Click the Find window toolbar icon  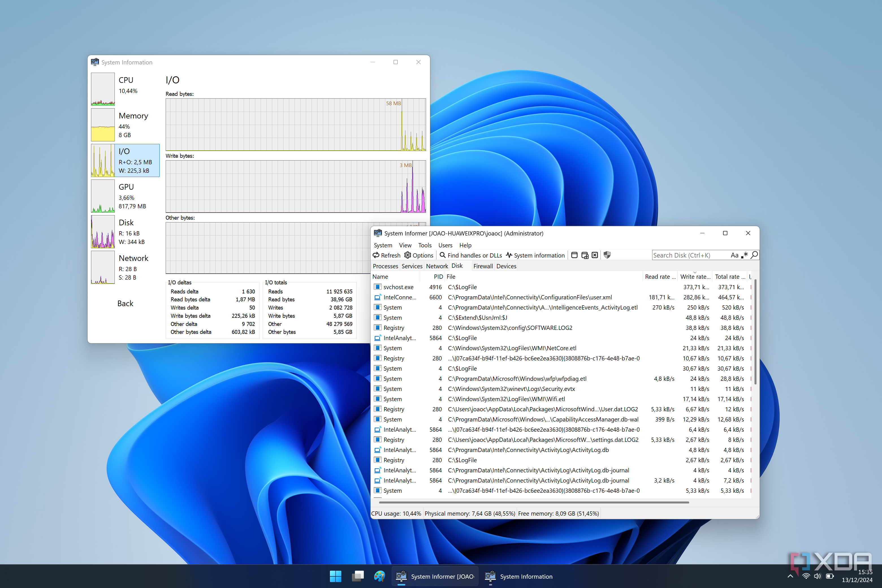coord(574,255)
